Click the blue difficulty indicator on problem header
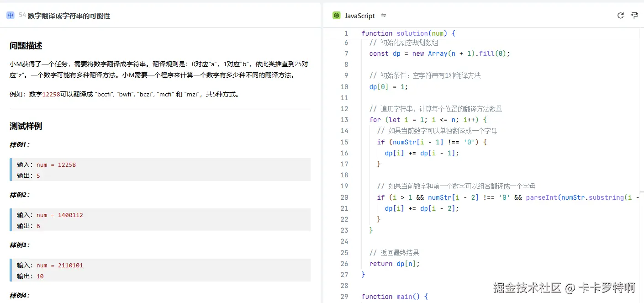The image size is (644, 303). click(10, 15)
